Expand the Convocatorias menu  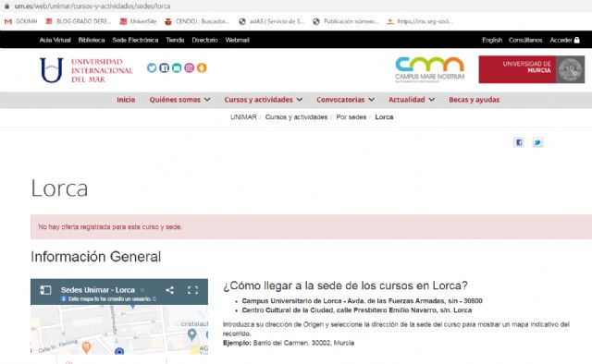(345, 100)
